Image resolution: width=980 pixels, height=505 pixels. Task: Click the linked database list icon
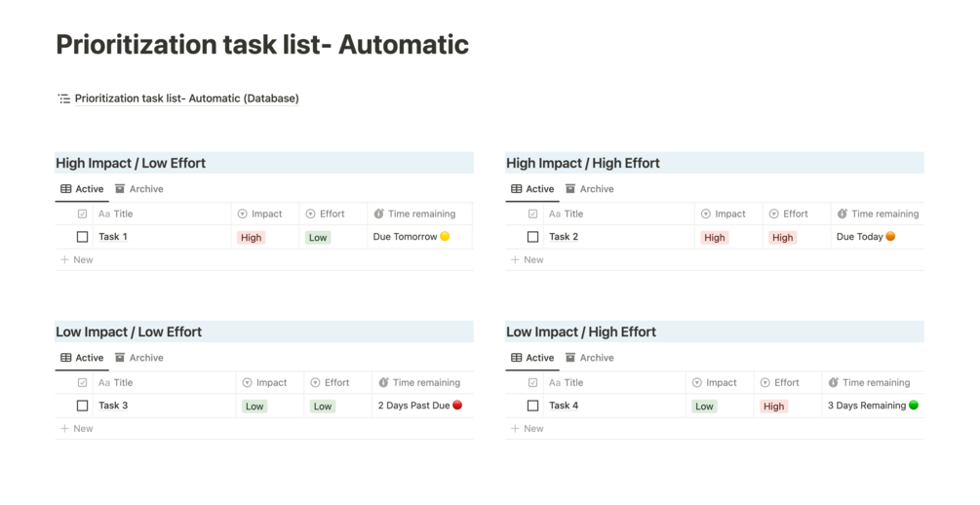(x=63, y=98)
